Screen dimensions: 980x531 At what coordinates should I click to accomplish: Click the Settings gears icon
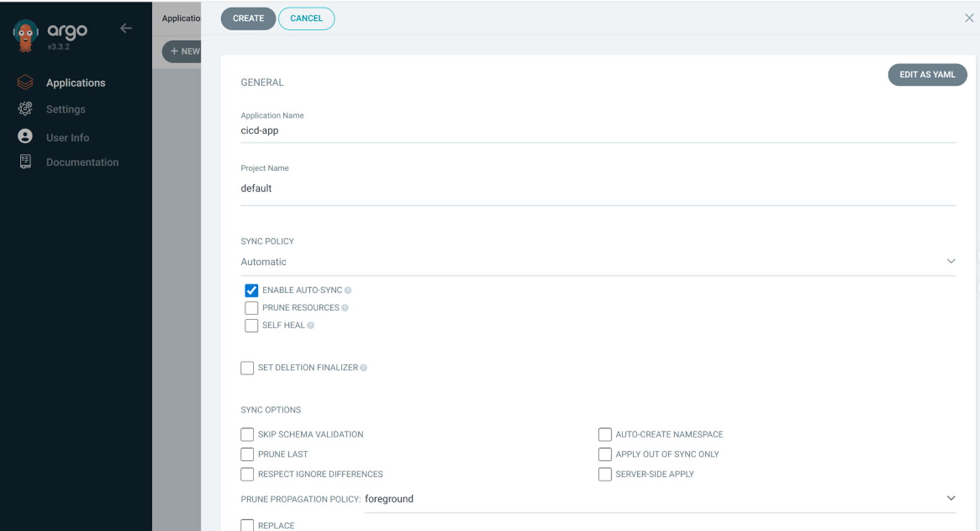click(25, 109)
